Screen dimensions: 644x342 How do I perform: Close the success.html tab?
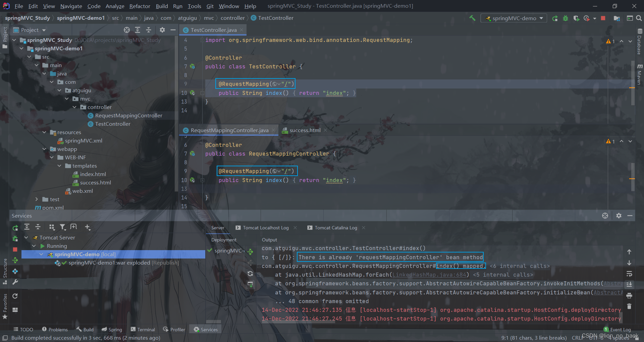(x=325, y=130)
